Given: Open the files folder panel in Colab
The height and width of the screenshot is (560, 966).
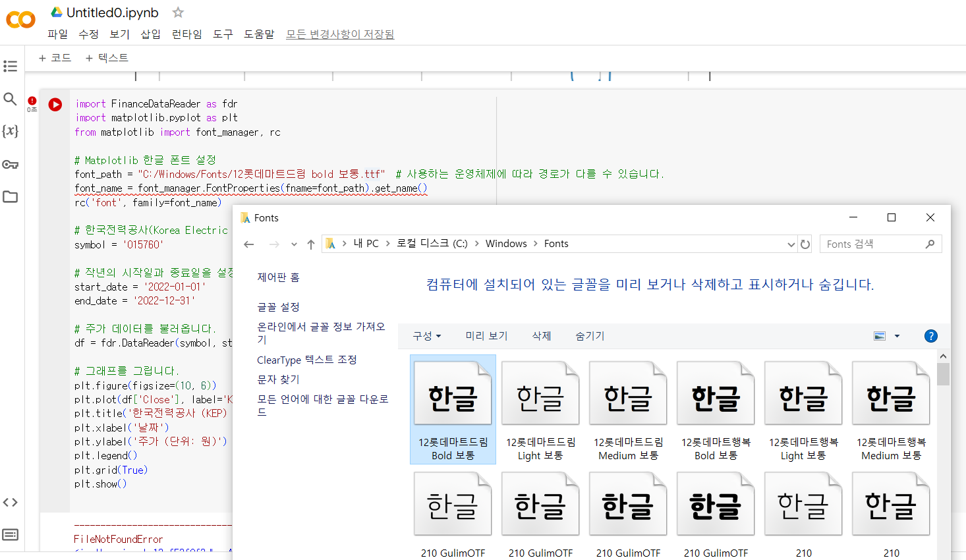Looking at the screenshot, I should (10, 196).
